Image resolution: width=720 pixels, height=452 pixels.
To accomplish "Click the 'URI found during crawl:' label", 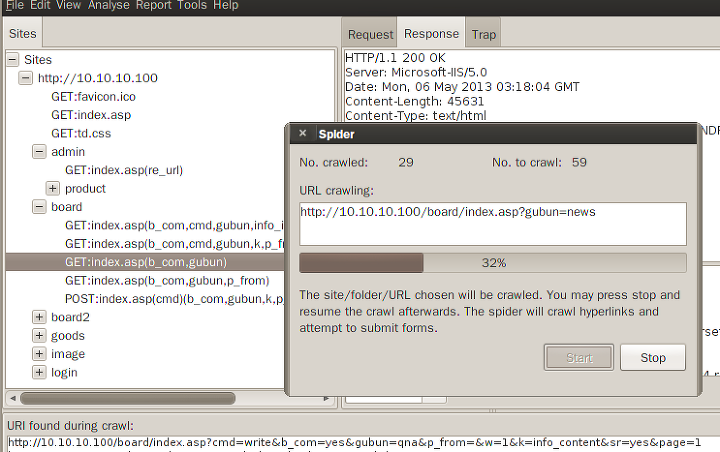I will 70,426.
